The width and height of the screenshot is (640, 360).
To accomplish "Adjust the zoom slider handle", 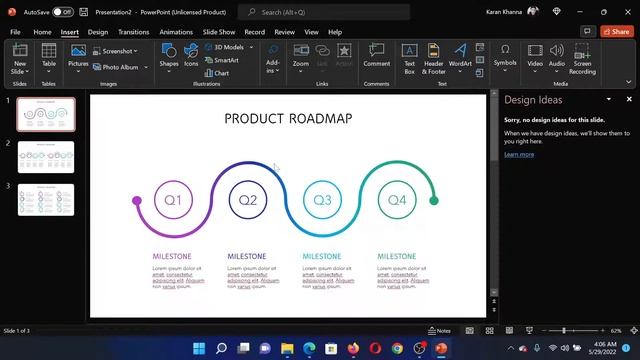I will [x=564, y=331].
